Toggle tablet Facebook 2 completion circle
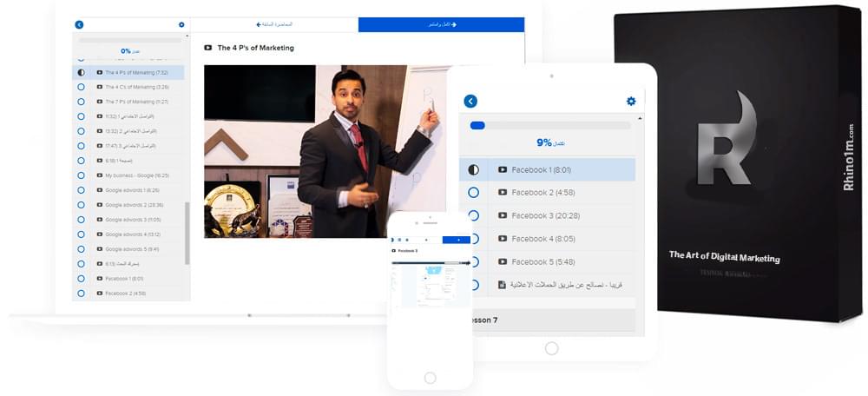The image size is (868, 396). coord(473,193)
